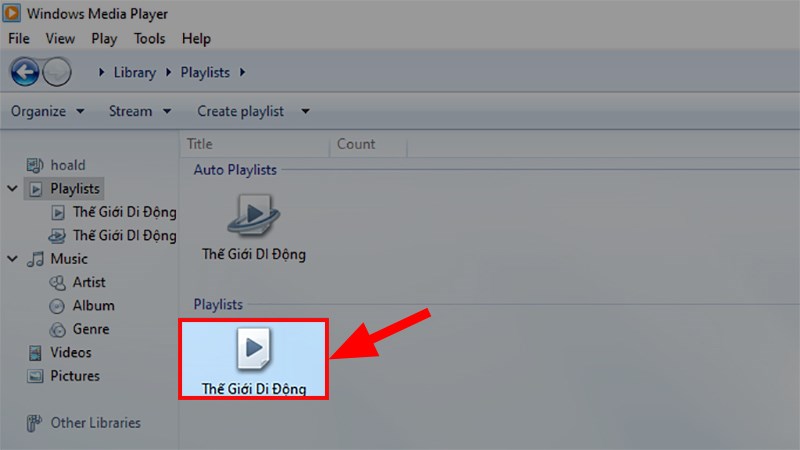Image resolution: width=800 pixels, height=450 pixels.
Task: Click breadcrumb arrow between Library and Playlists
Action: coord(168,72)
